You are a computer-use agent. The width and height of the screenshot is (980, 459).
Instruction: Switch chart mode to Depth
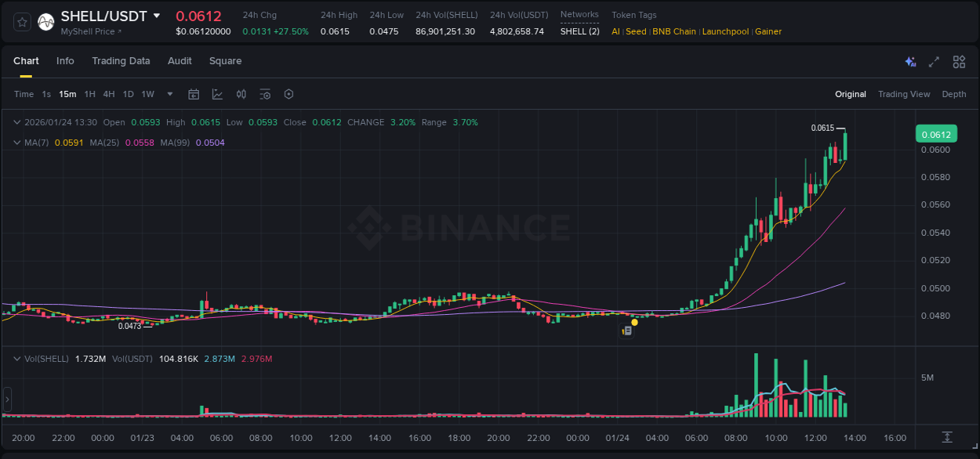[x=953, y=94]
